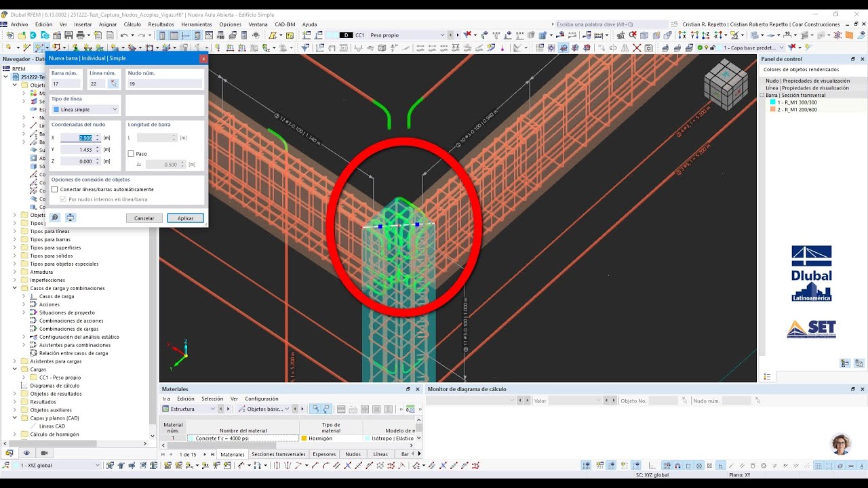Screen dimensions: 868x488
Task: Click the Undo arrow icon
Action: tap(124, 35)
